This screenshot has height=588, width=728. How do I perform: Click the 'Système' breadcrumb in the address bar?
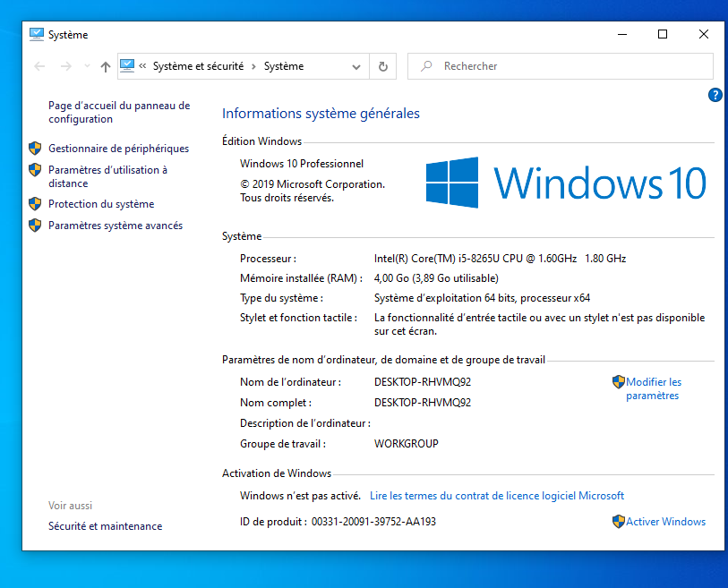[x=284, y=66]
